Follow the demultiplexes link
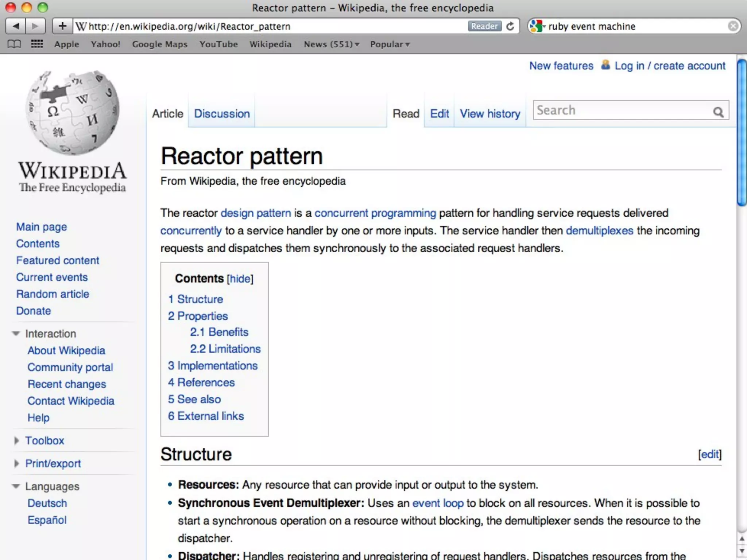 (x=599, y=231)
